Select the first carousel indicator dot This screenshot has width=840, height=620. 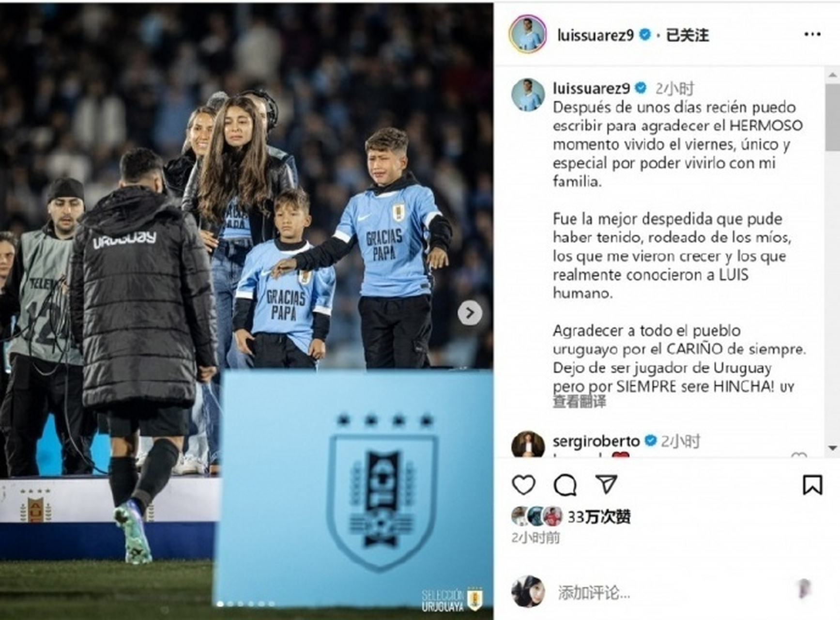[x=220, y=604]
